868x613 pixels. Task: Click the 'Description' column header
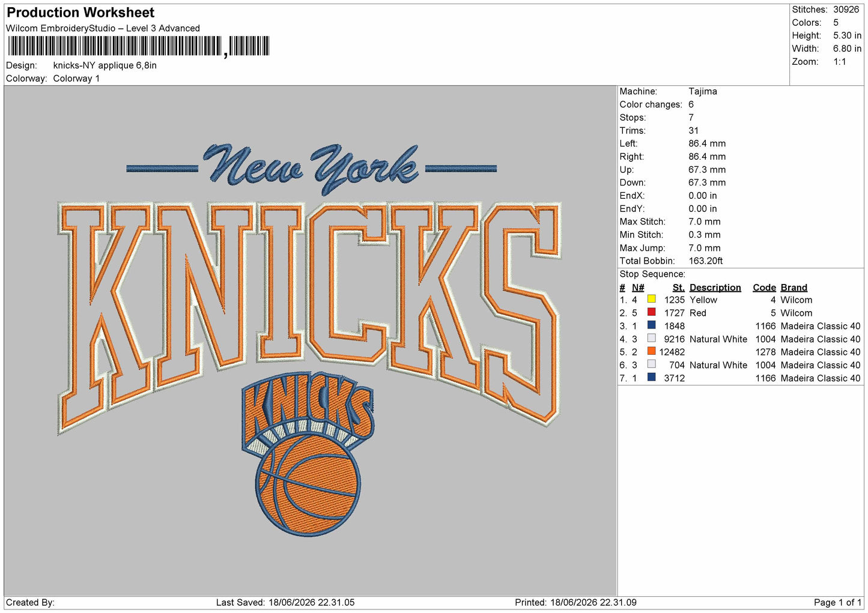pos(715,288)
